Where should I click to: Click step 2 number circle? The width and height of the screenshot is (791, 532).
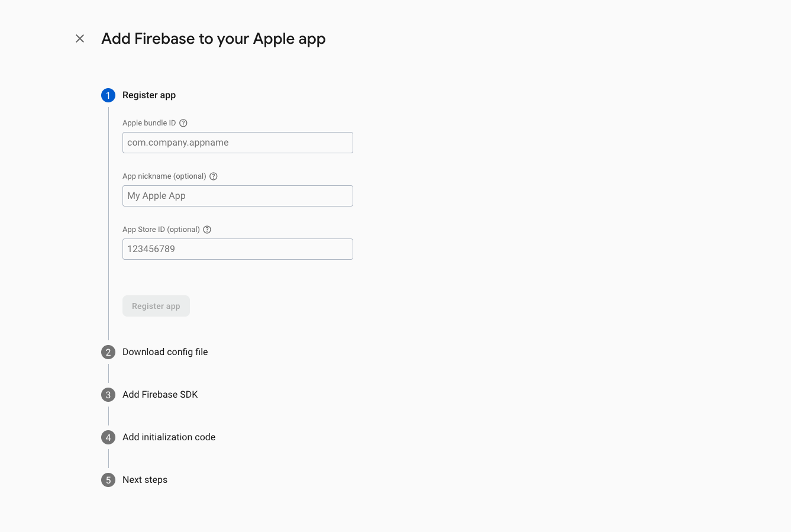tap(108, 352)
